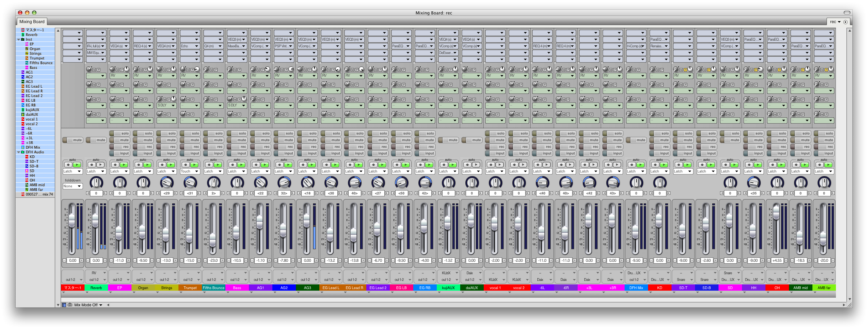Mute the Reverb channel

coord(96,140)
